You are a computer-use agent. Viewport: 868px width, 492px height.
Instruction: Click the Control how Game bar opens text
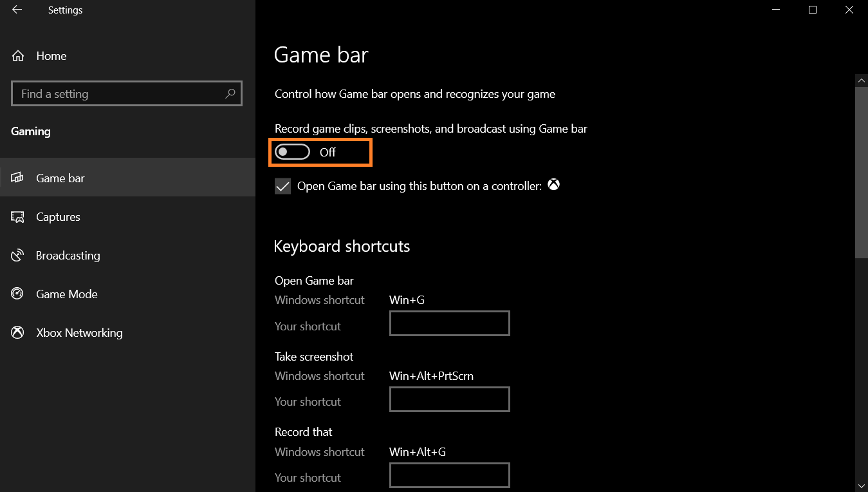pos(415,94)
